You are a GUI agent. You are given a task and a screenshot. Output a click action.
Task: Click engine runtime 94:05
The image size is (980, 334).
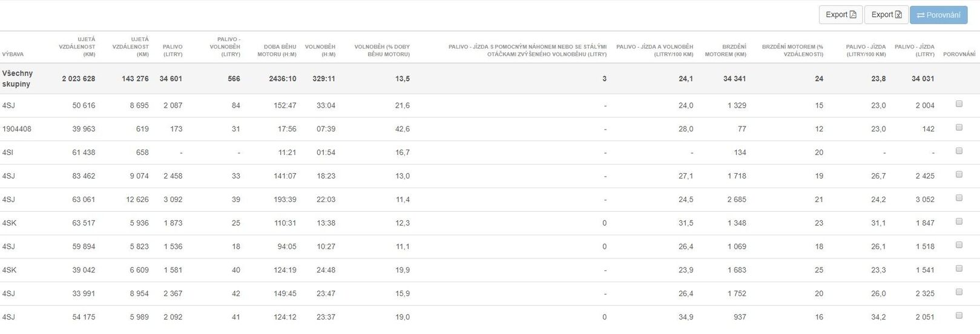coord(287,247)
